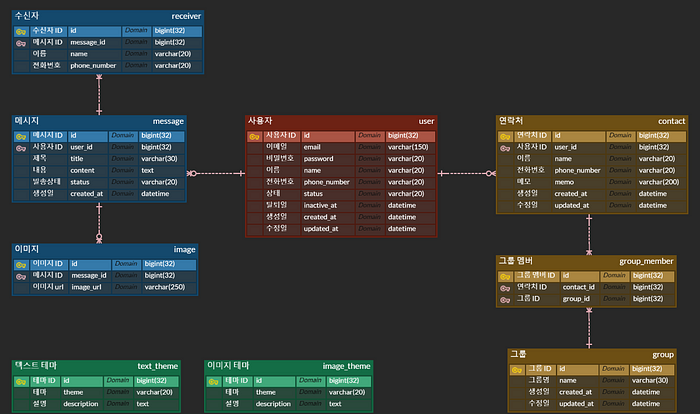The image size is (700, 414).
Task: Click the name column in receiver table
Action: click(79, 54)
